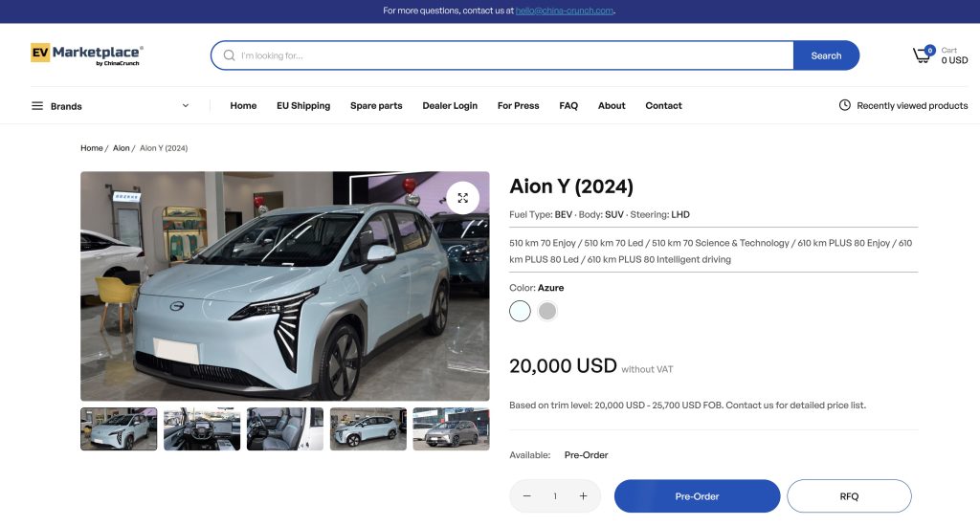Screen dimensions: 980x526
Task: Click the Pre-Order availability status text
Action: [587, 455]
